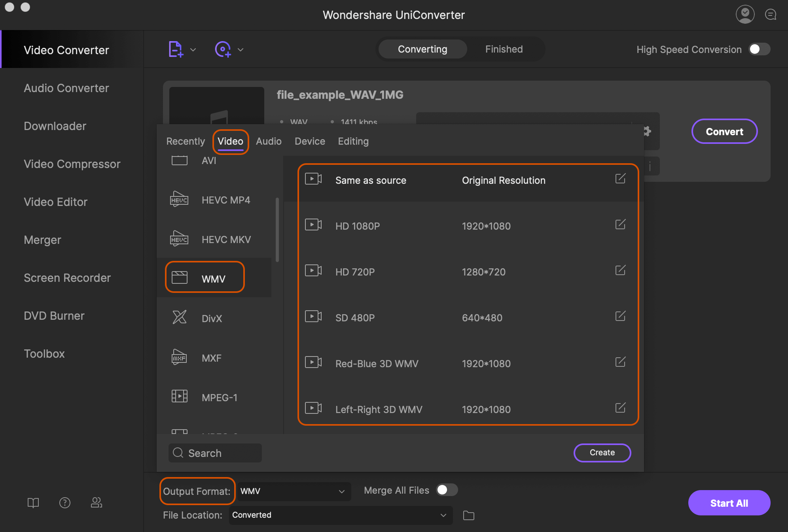This screenshot has width=788, height=532.
Task: Switch to the Device tab
Action: [310, 141]
